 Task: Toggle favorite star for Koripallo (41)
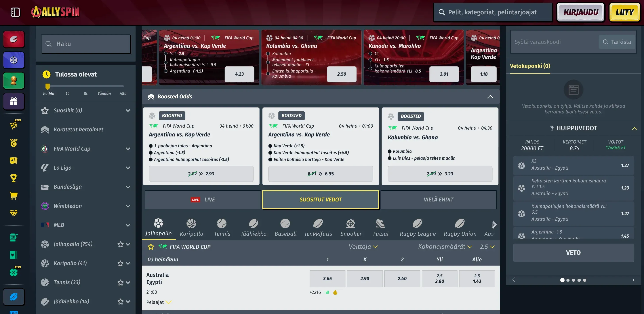(x=120, y=263)
